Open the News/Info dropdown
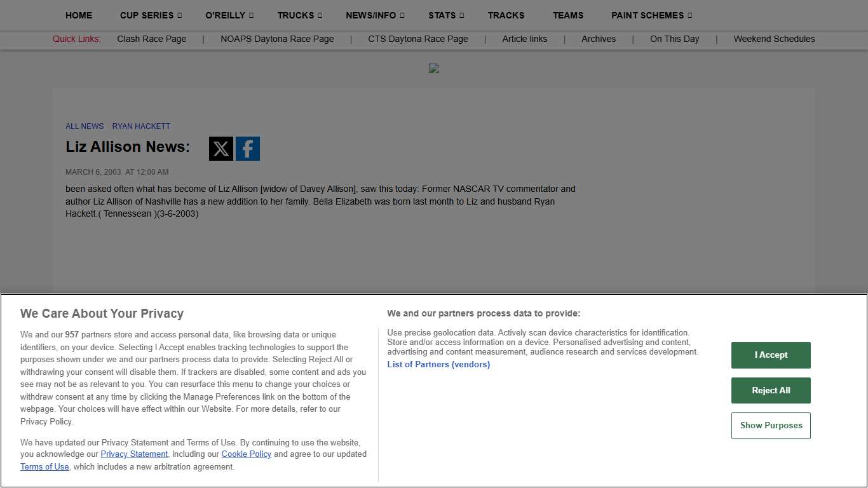The image size is (868, 488). coord(374,15)
